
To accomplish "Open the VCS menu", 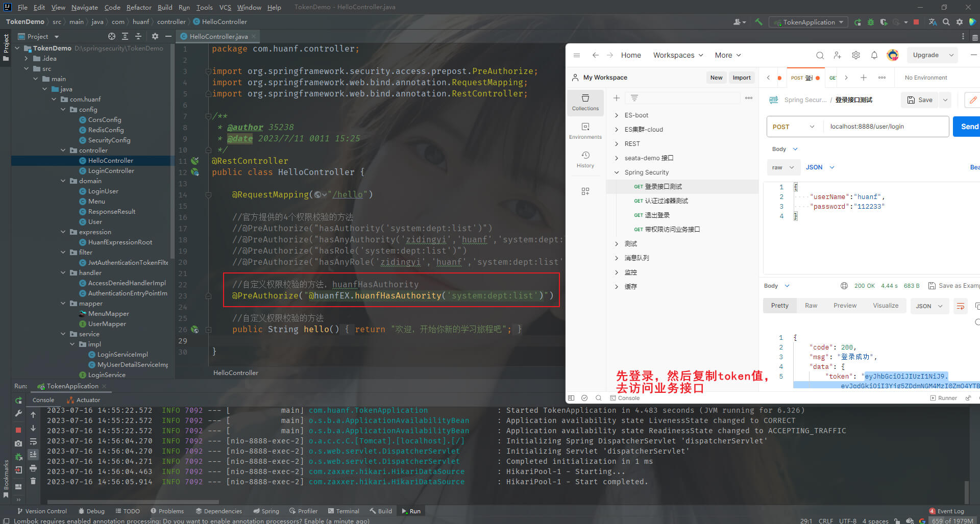I will [x=225, y=7].
